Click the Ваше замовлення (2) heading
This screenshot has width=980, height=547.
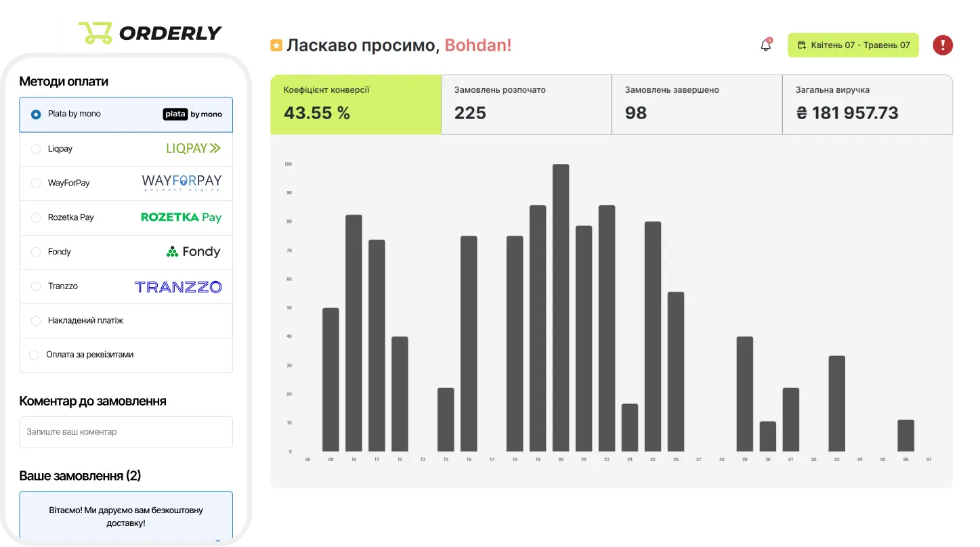[80, 475]
